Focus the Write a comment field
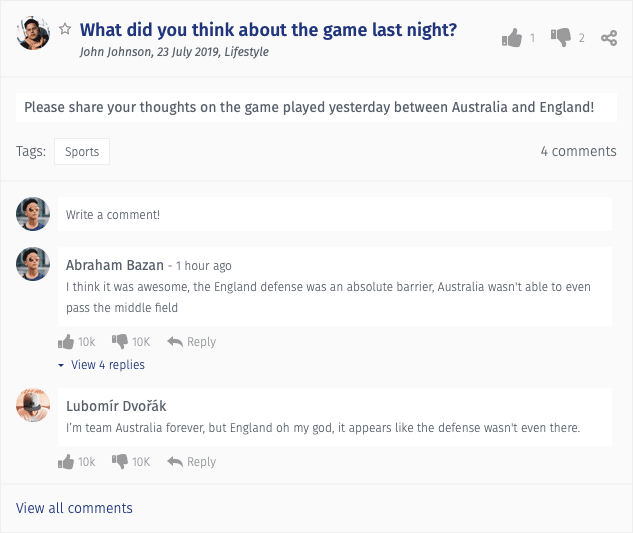Viewport: 633px width, 533px height. pyautogui.click(x=335, y=214)
